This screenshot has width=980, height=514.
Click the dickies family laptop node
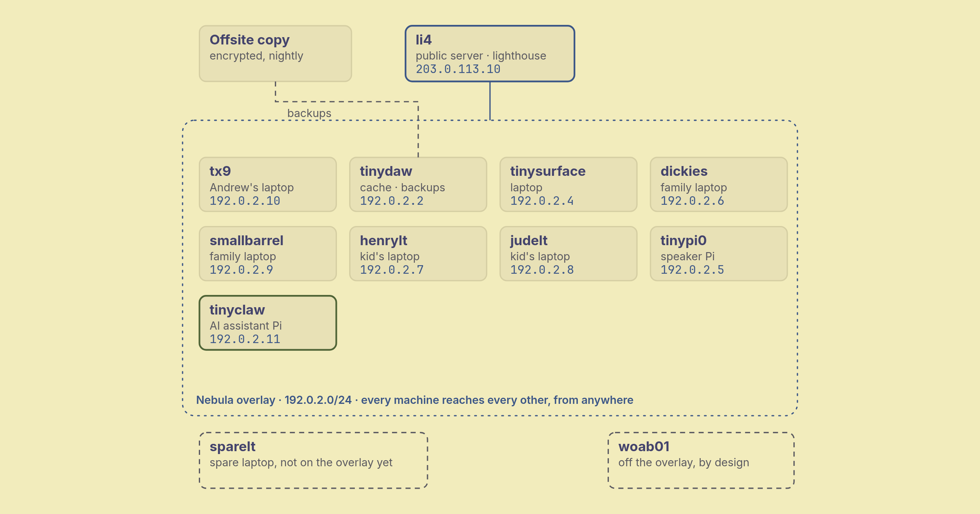pos(719,184)
